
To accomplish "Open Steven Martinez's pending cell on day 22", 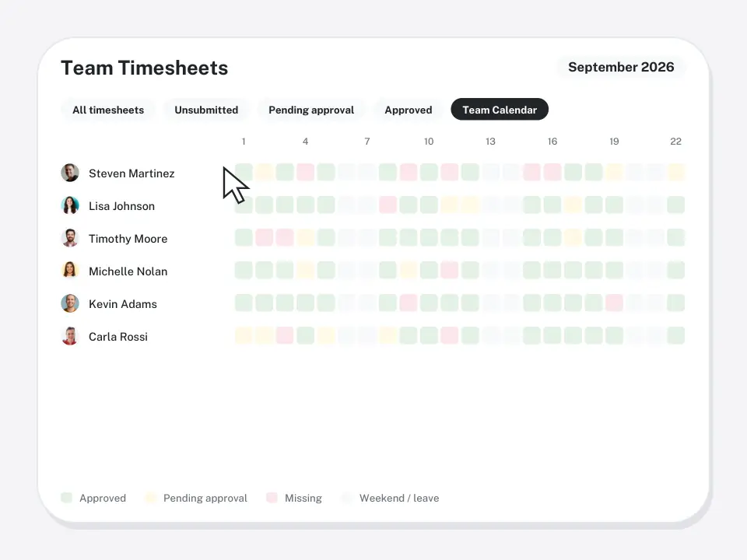I will click(x=675, y=172).
